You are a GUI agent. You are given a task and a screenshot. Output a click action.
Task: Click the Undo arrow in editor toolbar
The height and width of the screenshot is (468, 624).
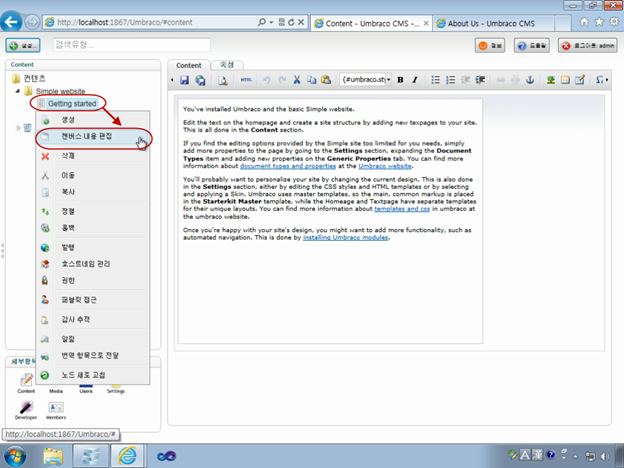point(267,80)
